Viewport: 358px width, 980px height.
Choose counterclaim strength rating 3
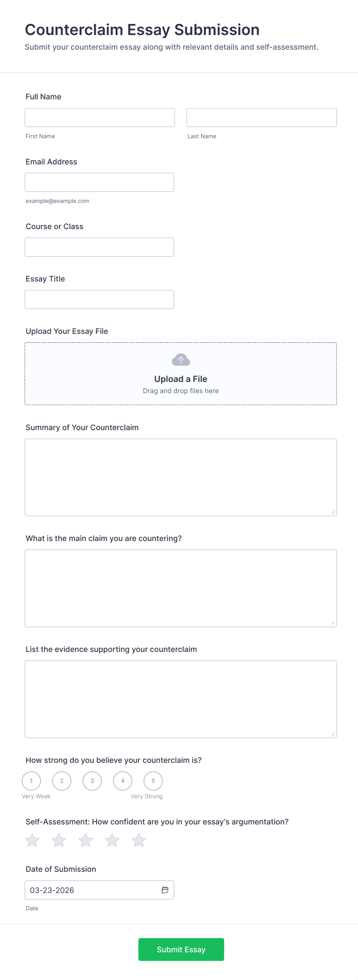92,781
